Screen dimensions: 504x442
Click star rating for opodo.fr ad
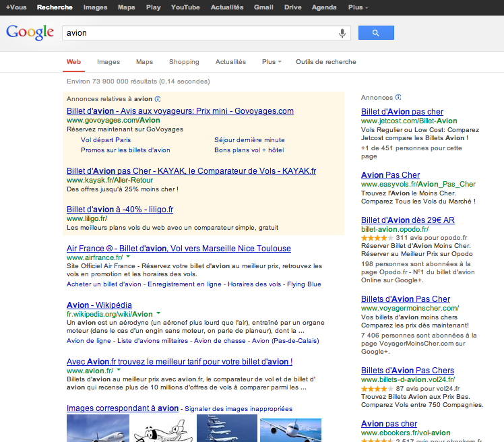click(377, 238)
